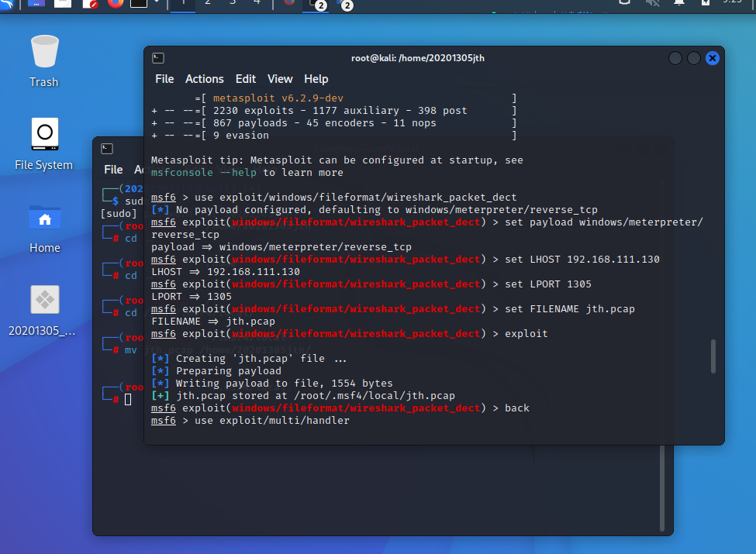Click the 'LHOST => 192.168.111.130' output

coord(226,272)
